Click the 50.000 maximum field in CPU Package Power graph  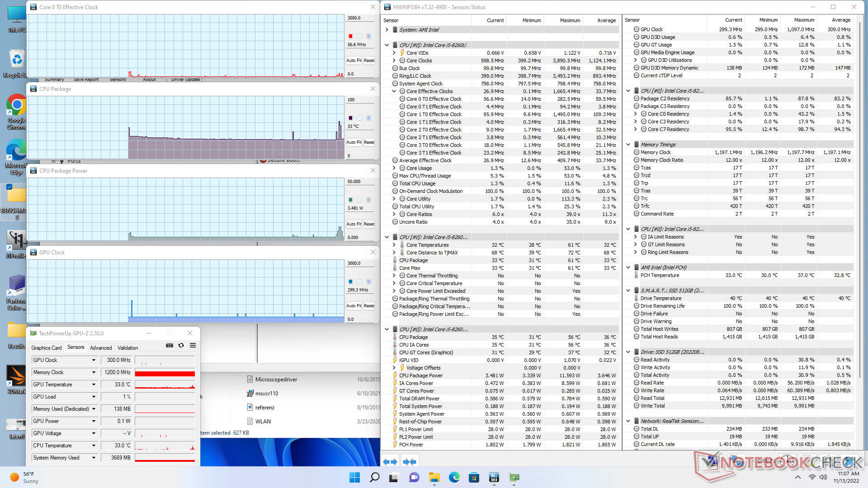(x=360, y=182)
